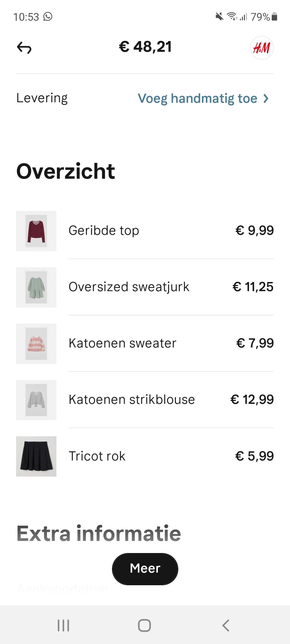Tap the muted sound status icon
290x644 pixels.
[x=219, y=17]
